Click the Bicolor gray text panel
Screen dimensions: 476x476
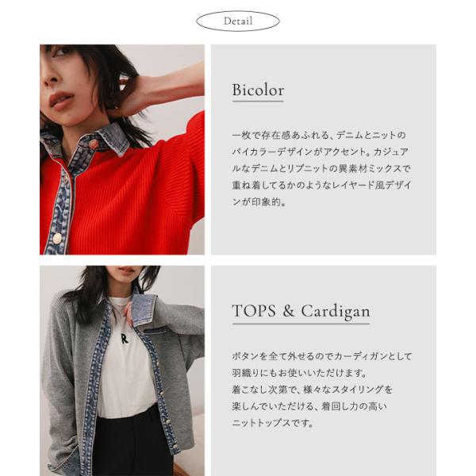click(x=324, y=149)
